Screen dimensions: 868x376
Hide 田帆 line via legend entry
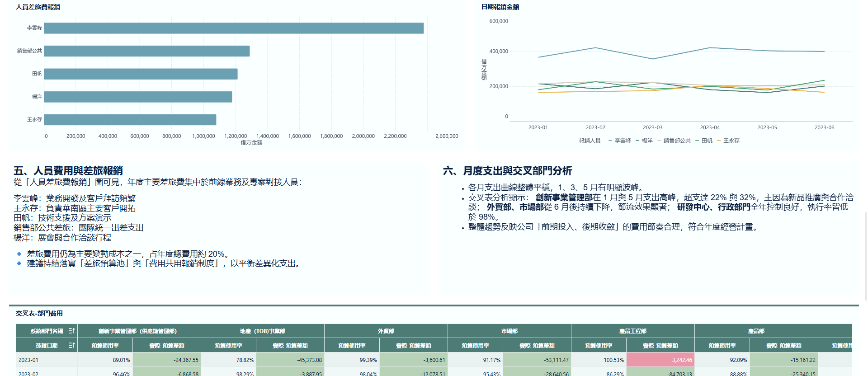[x=704, y=141]
